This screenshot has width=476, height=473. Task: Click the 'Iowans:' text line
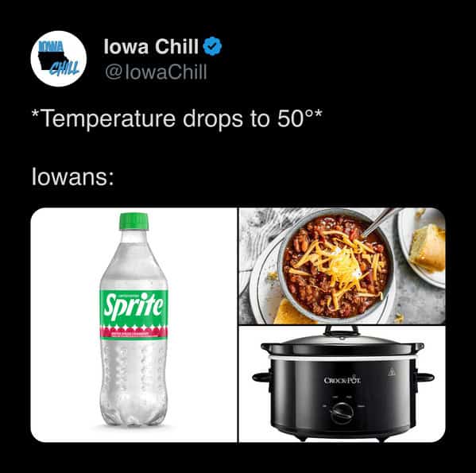[x=73, y=176]
